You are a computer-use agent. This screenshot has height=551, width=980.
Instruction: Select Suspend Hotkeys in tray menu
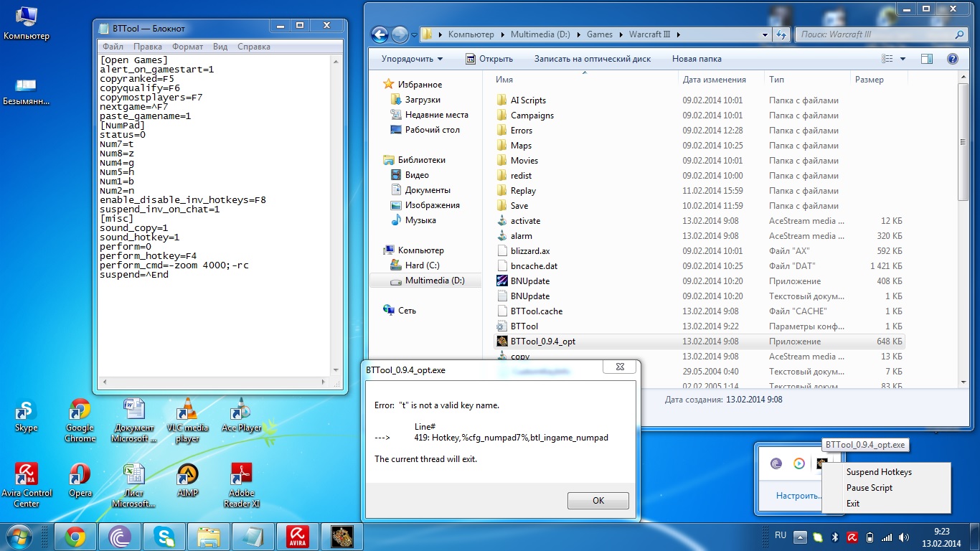point(878,472)
